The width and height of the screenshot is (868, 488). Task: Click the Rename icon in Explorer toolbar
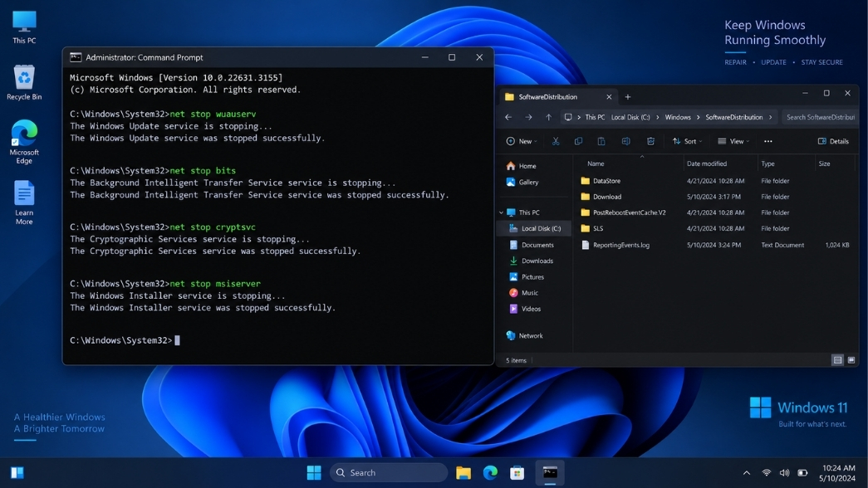click(626, 142)
